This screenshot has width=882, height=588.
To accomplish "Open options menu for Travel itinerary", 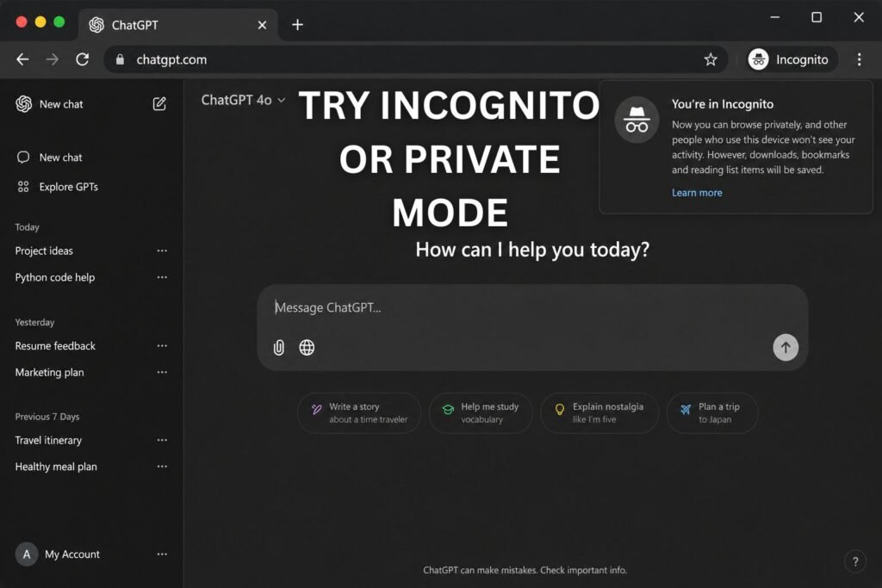I will click(162, 440).
